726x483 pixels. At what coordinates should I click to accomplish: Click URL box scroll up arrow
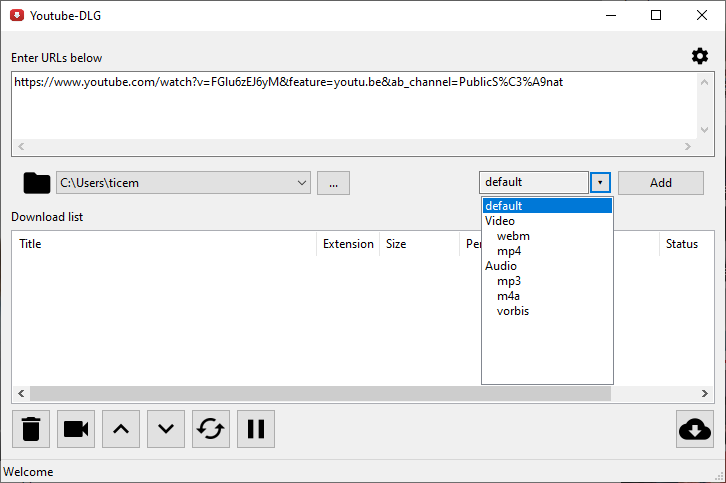[704, 82]
